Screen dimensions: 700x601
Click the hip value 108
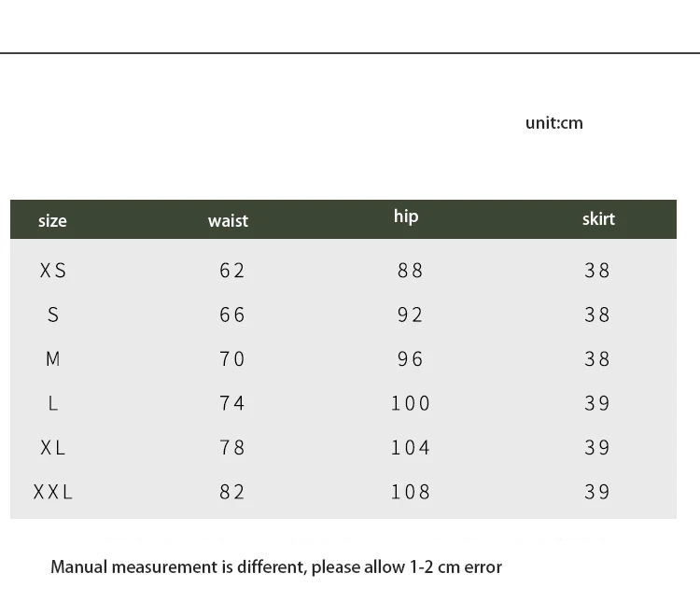[410, 492]
